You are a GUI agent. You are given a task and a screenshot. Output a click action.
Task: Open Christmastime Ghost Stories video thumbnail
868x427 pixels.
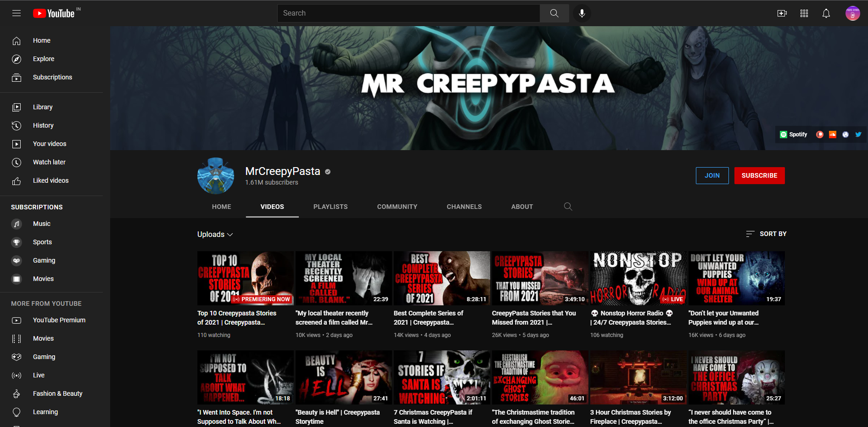(x=540, y=377)
